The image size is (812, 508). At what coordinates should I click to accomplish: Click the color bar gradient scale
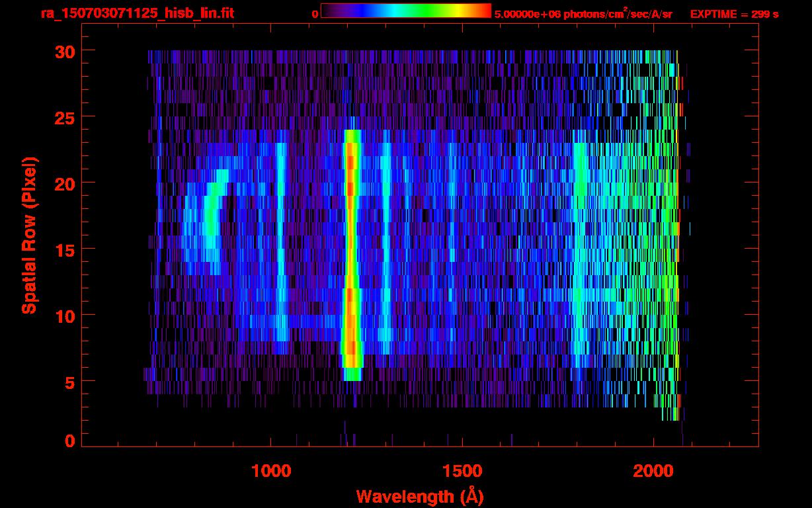click(406, 11)
